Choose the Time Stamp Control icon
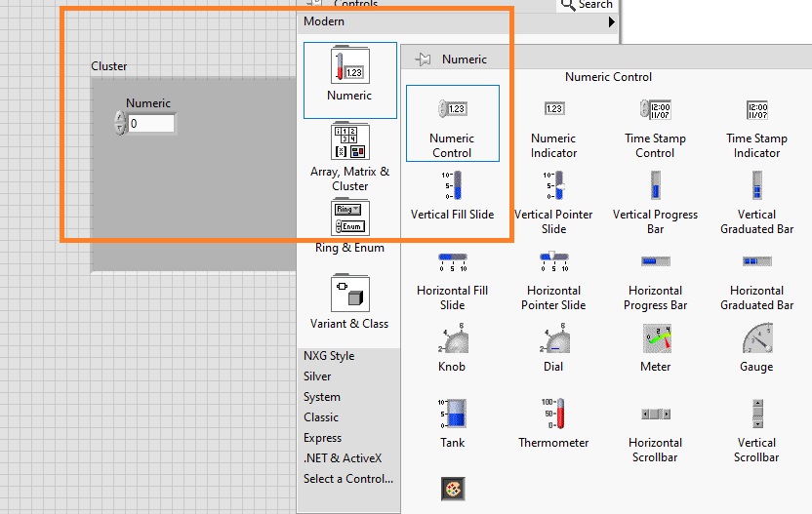Screen dimensions: 812x514 click(655, 109)
